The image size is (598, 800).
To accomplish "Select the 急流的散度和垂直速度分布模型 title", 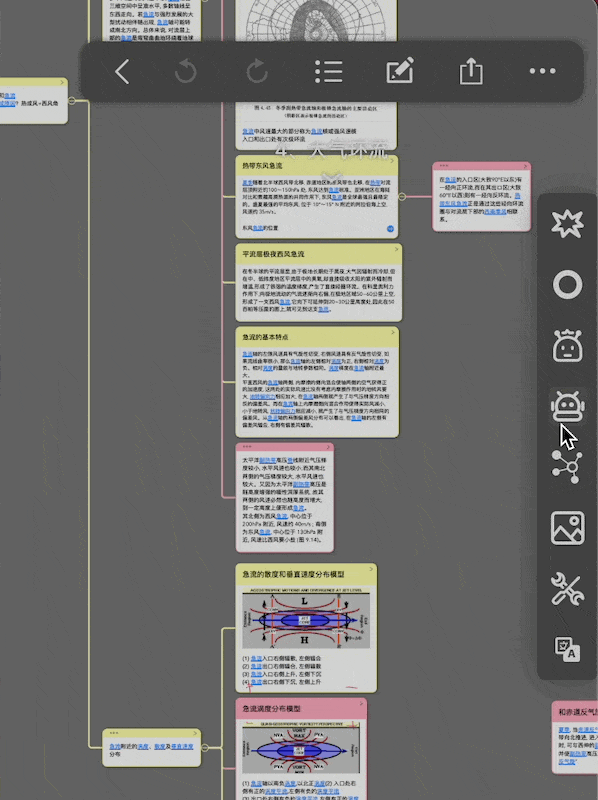I will (x=293, y=574).
